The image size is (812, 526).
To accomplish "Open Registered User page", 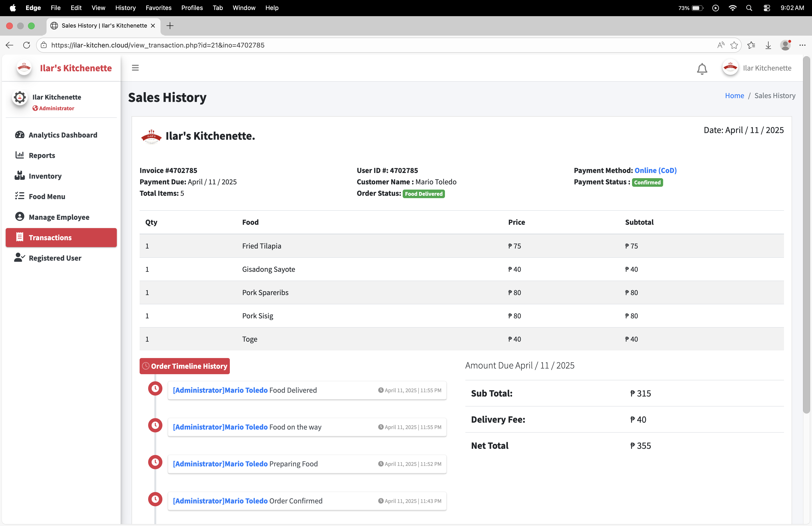I will click(55, 258).
